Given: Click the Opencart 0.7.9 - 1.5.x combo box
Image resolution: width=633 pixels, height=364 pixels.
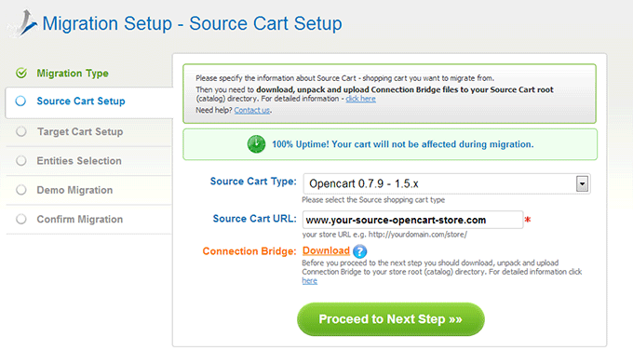Looking at the screenshot, I should pos(447,184).
